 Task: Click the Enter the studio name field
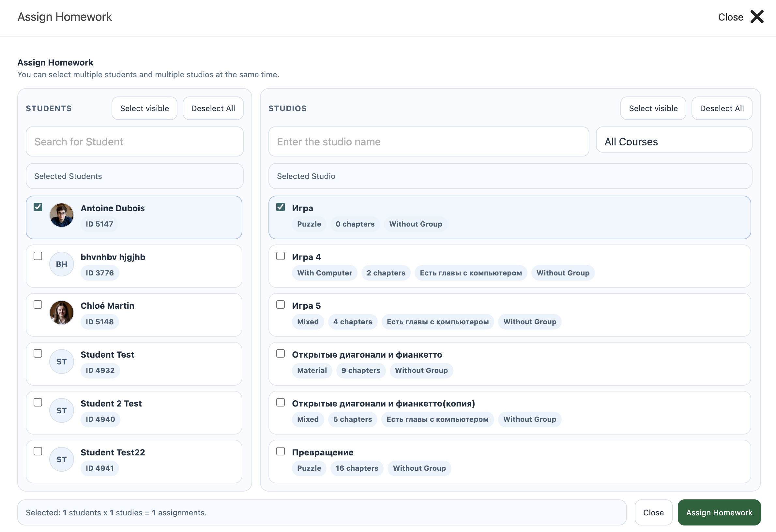pos(428,141)
